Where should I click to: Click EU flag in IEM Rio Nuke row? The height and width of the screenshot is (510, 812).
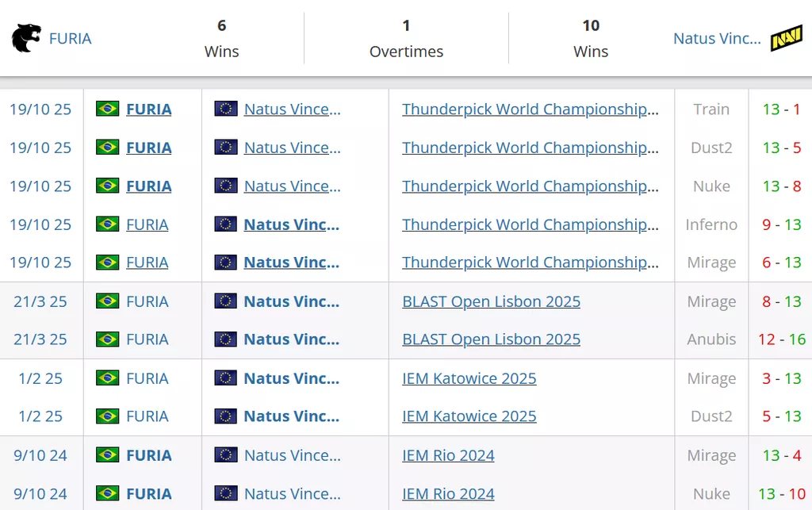[x=226, y=493]
